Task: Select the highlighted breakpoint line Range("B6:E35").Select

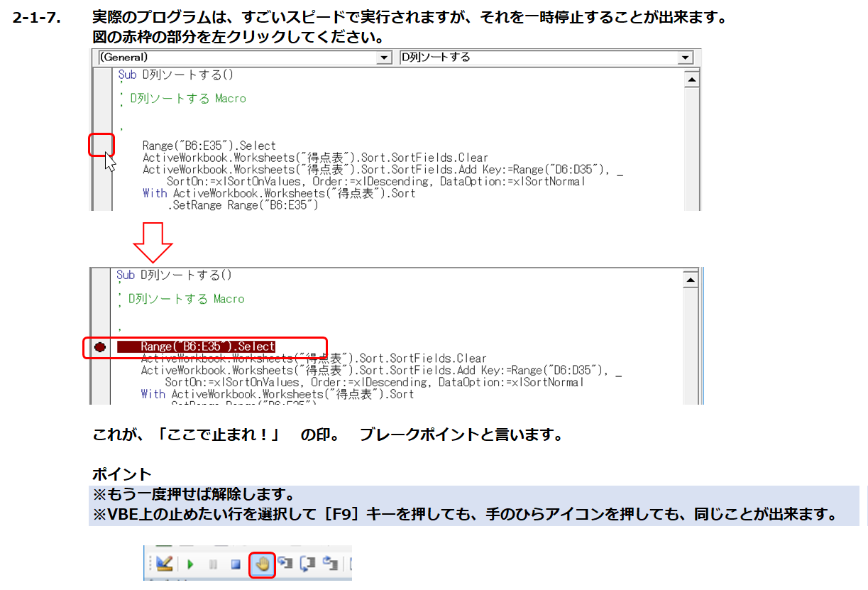Action: (x=197, y=346)
